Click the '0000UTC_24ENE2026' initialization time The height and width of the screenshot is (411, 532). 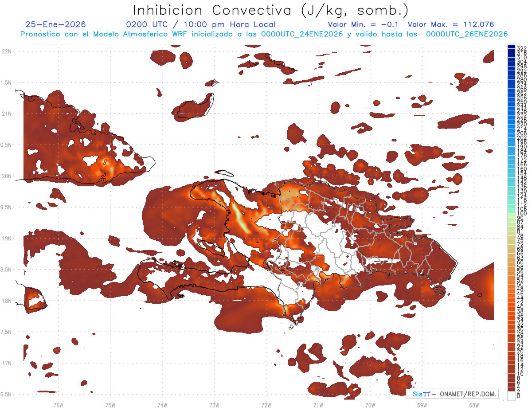pyautogui.click(x=302, y=34)
